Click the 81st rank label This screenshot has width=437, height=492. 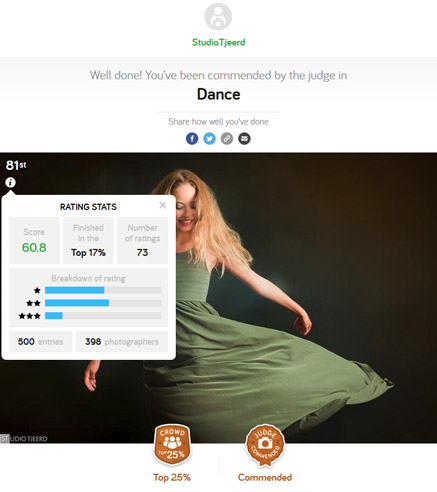pos(16,165)
